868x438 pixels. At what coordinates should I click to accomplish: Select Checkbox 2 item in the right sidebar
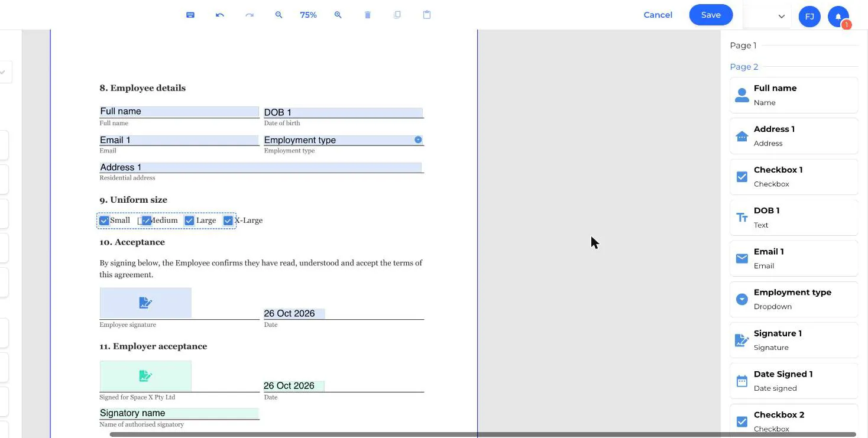pyautogui.click(x=793, y=421)
